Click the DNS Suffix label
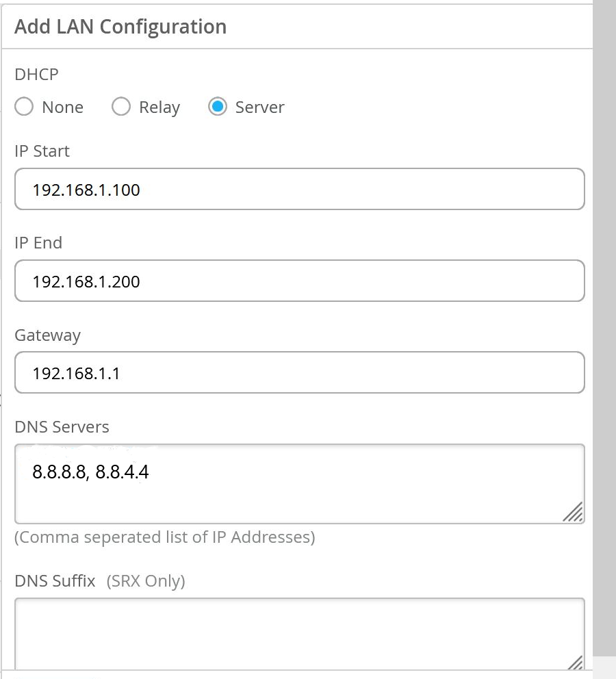 pyautogui.click(x=55, y=581)
